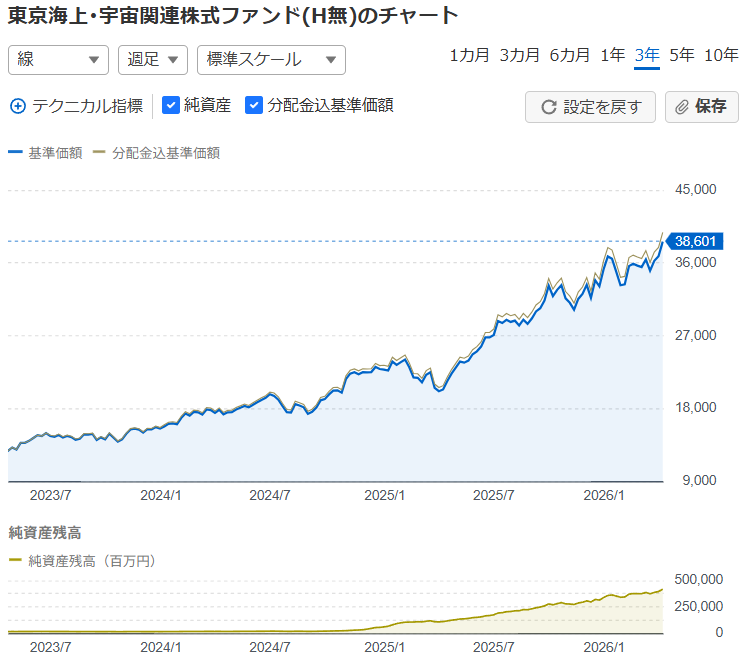Screen dimensions: 745x663
Task: Click the blue 38,601 price tag marker
Action: point(697,241)
